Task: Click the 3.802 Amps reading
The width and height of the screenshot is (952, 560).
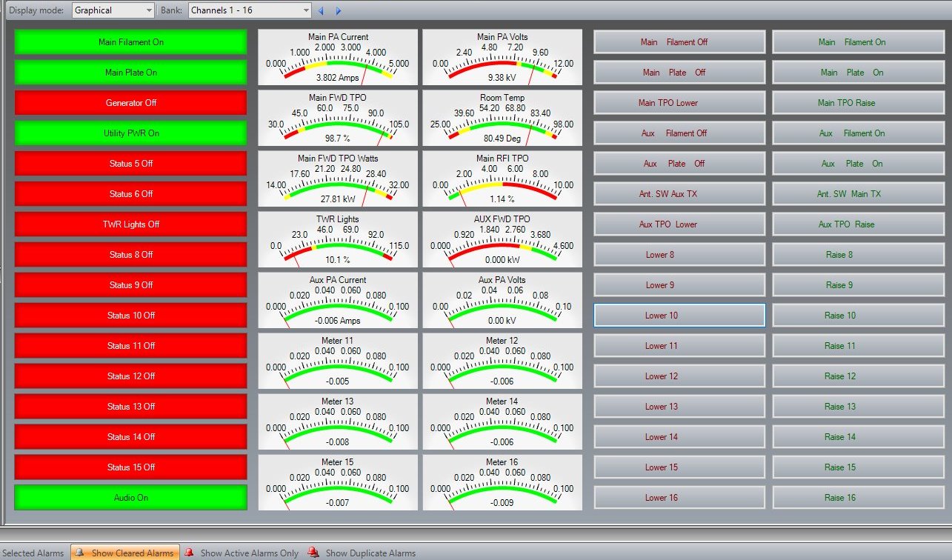Action: [338, 78]
